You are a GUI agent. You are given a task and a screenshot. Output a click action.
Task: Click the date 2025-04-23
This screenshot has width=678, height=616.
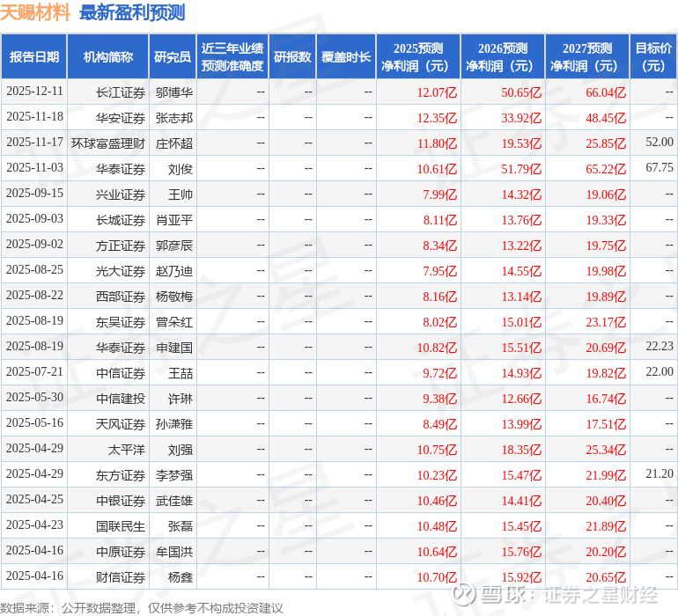point(34,524)
